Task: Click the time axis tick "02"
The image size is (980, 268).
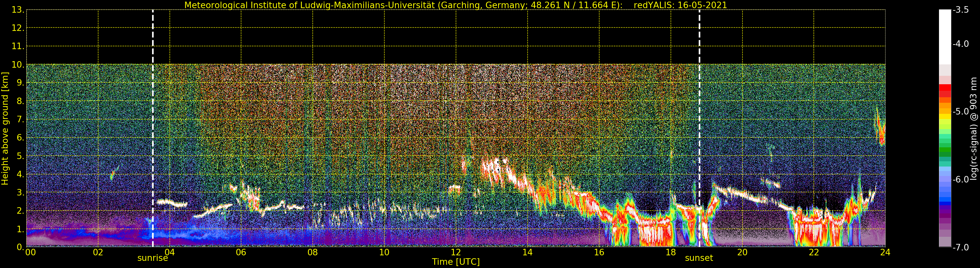Action: pyautogui.click(x=98, y=252)
